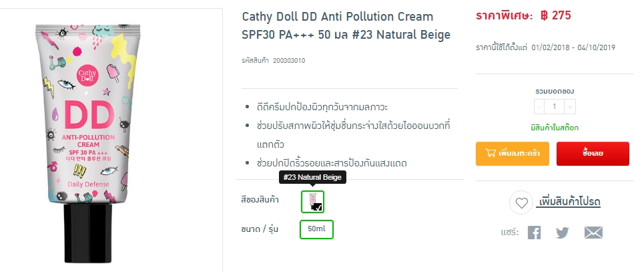The image size is (644, 272).
Task: Increase quantity with plus stepper
Action: pyautogui.click(x=570, y=107)
